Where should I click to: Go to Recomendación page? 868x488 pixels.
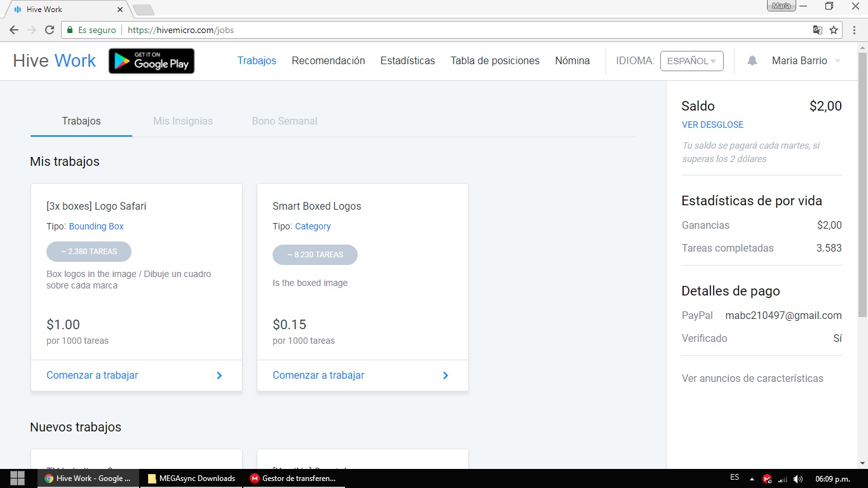pyautogui.click(x=329, y=61)
